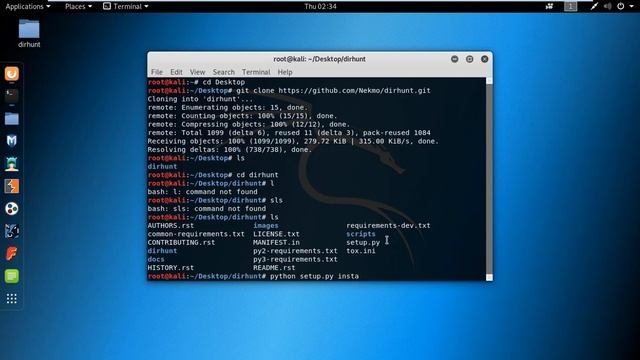The height and width of the screenshot is (360, 640).
Task: Click tox.ini in listing
Action: pyautogui.click(x=361, y=251)
